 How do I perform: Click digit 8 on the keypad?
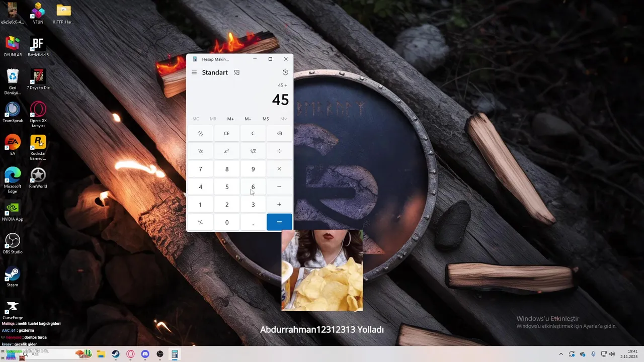226,169
